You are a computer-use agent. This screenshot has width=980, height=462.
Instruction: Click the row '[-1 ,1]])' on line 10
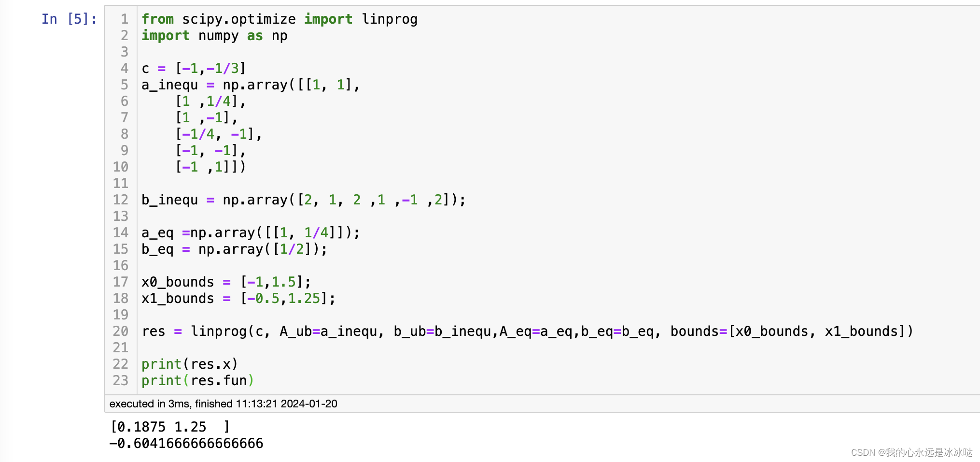pyautogui.click(x=210, y=167)
